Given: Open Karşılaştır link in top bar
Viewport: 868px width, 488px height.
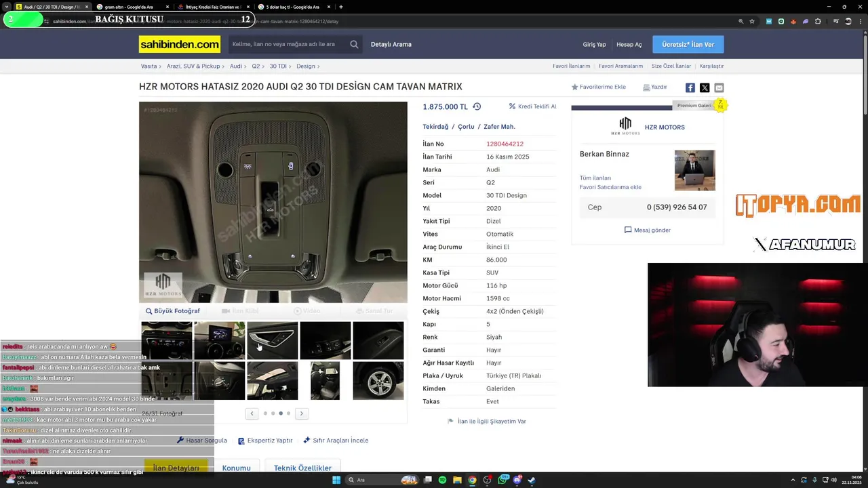Looking at the screenshot, I should [x=711, y=66].
